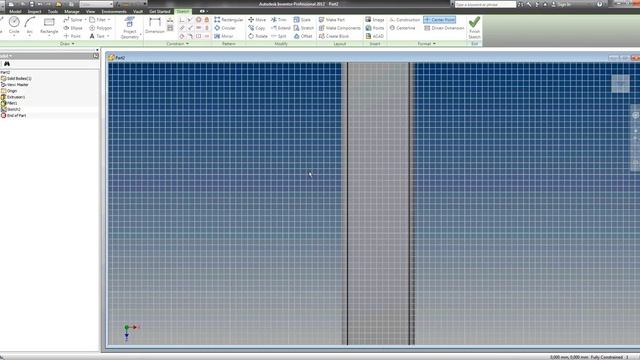Click Make Part in Layout
This screenshot has width=640, height=360.
[x=332, y=20]
